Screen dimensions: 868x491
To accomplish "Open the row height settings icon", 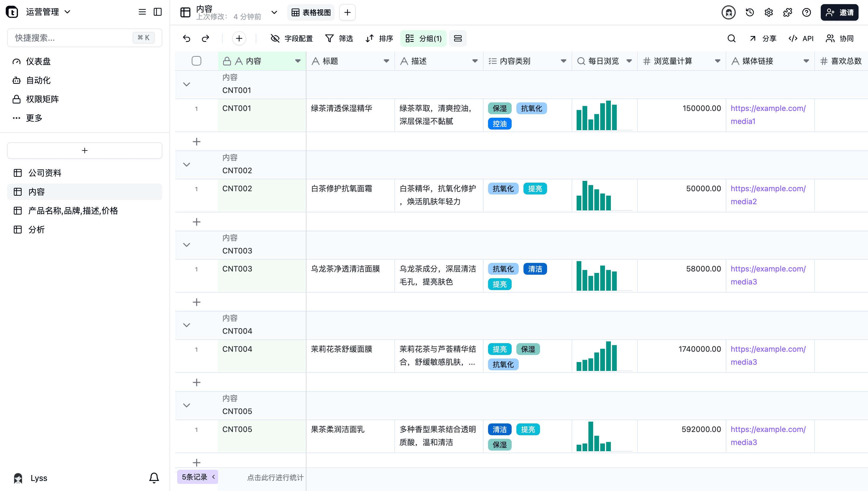I will [x=458, y=38].
